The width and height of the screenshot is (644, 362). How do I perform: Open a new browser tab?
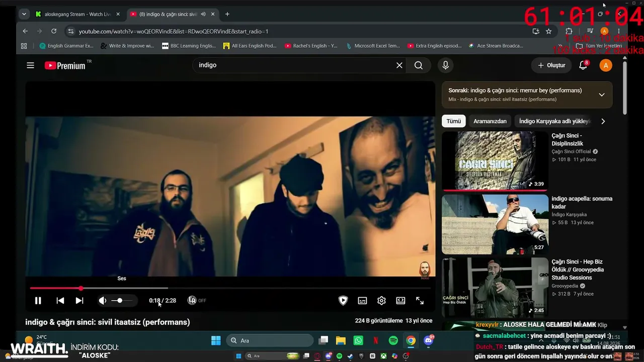227,14
